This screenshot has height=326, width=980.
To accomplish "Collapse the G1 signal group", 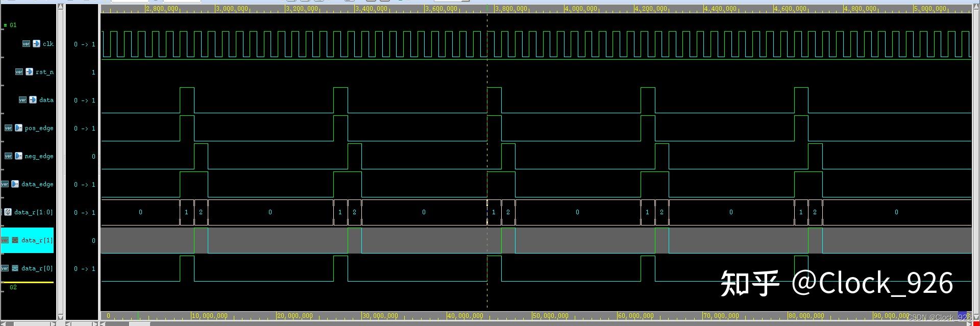I will 5,25.
